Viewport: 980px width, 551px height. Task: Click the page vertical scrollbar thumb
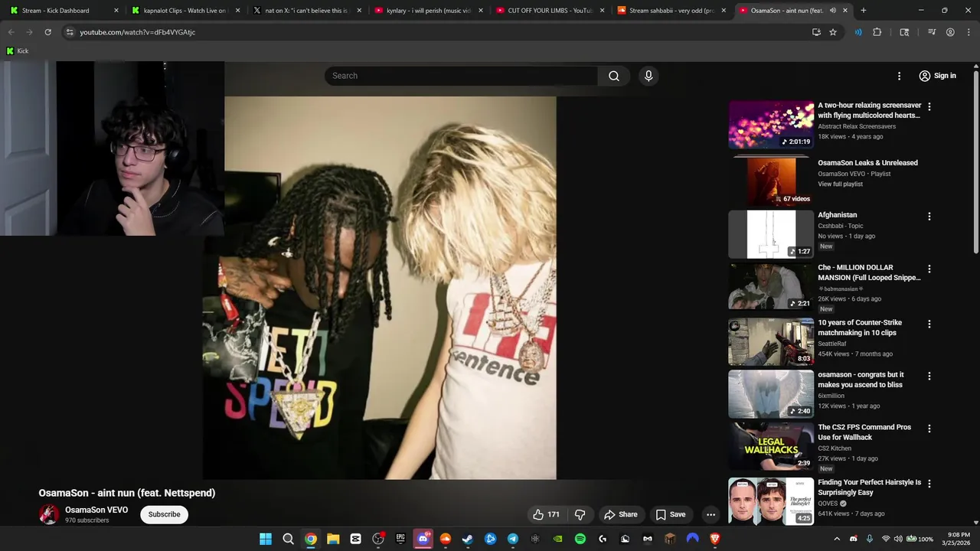[x=975, y=161]
